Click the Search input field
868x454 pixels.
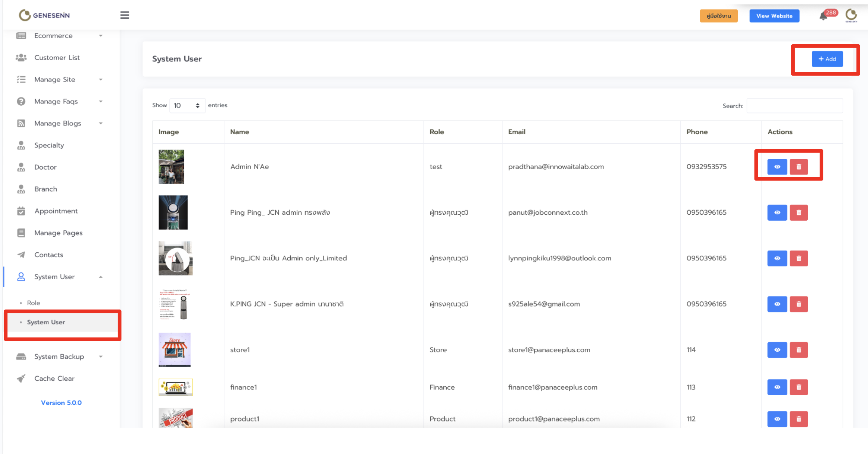(794, 106)
